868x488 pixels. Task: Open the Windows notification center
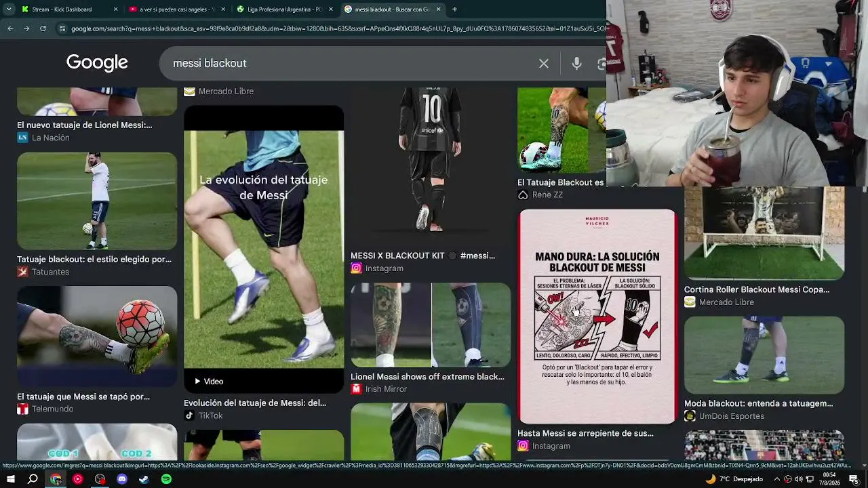point(853,479)
